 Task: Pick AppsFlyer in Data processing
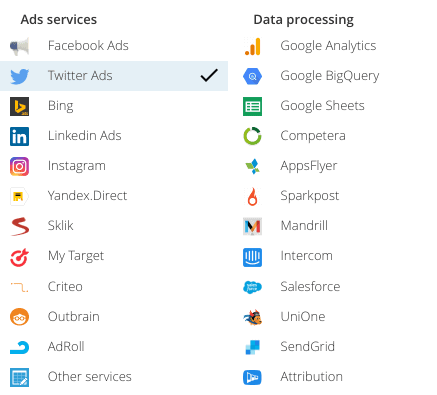click(x=335, y=166)
